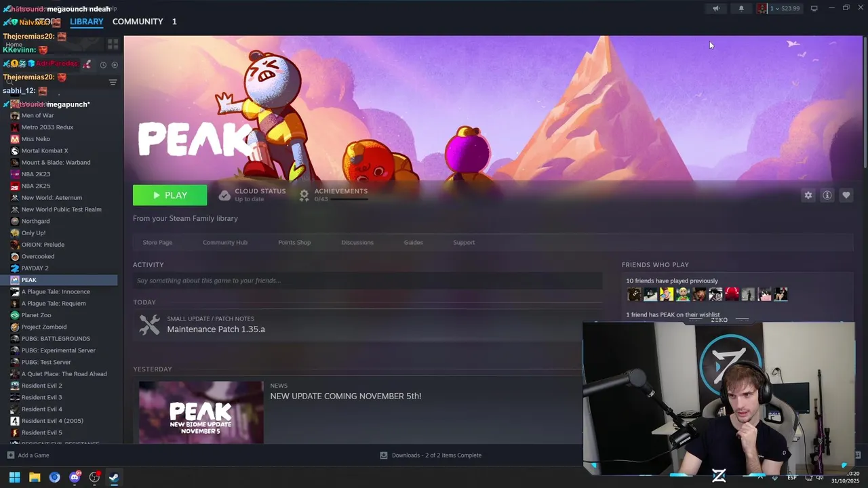868x488 pixels.
Task: Click the Cloud Status checkmark icon
Action: (x=224, y=195)
